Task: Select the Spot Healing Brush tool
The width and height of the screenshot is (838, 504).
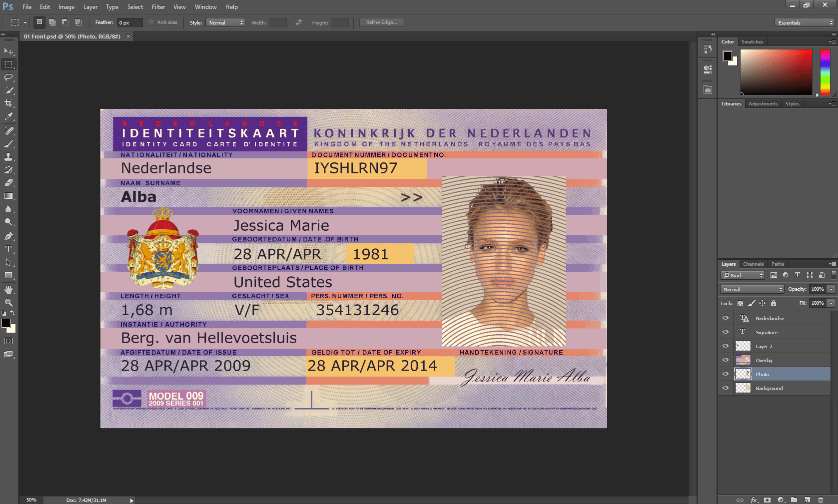Action: click(x=8, y=131)
